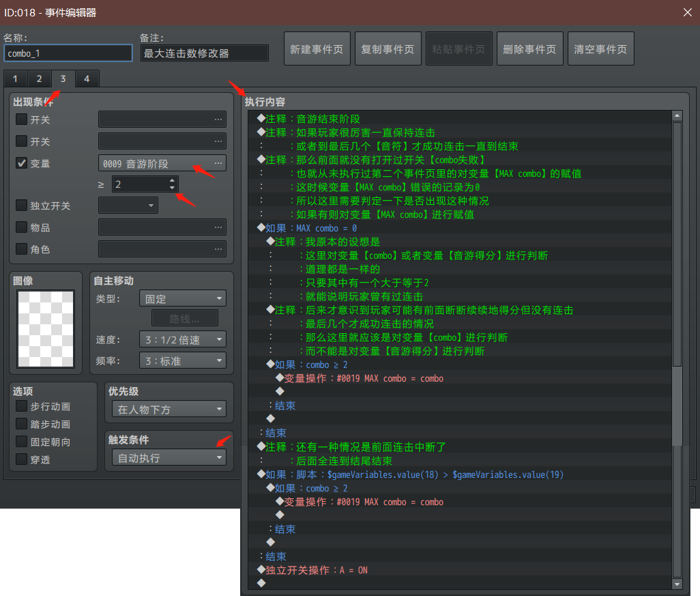Close the 事件编辑器 window
The height and width of the screenshot is (596, 700).
pos(688,12)
